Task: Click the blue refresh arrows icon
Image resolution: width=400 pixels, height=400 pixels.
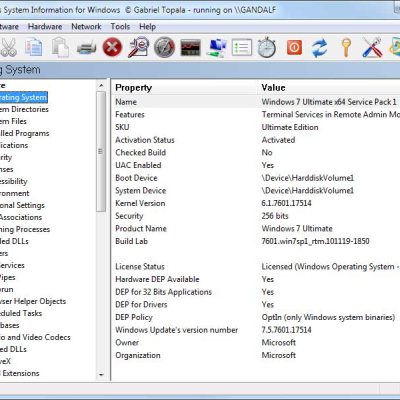Action: click(320, 48)
